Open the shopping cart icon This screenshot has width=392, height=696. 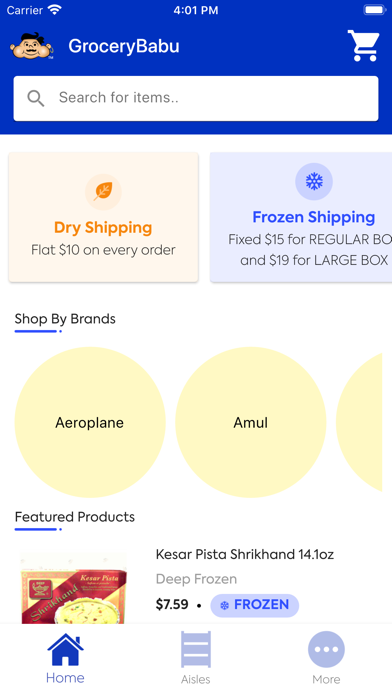[x=364, y=46]
